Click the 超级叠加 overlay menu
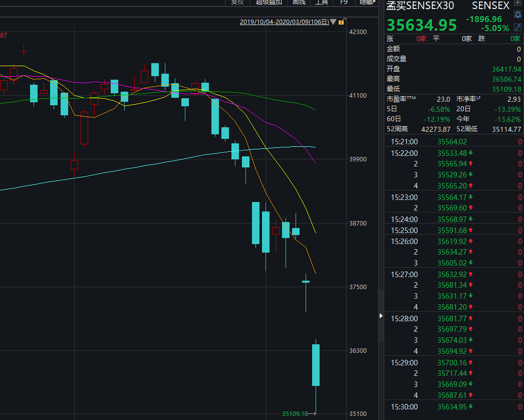This screenshot has width=524, height=420. click(x=269, y=2)
